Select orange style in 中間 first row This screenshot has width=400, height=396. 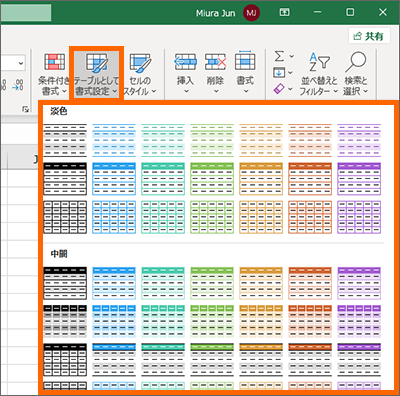tap(310, 283)
